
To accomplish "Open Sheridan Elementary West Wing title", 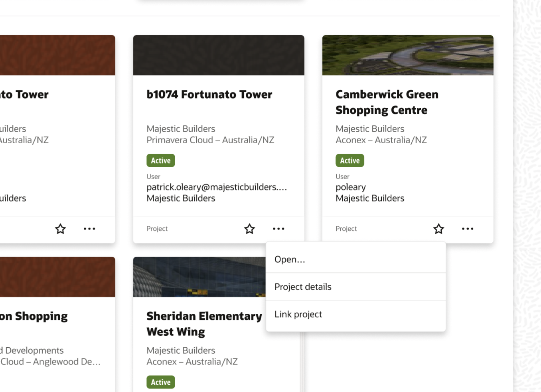I will [204, 324].
